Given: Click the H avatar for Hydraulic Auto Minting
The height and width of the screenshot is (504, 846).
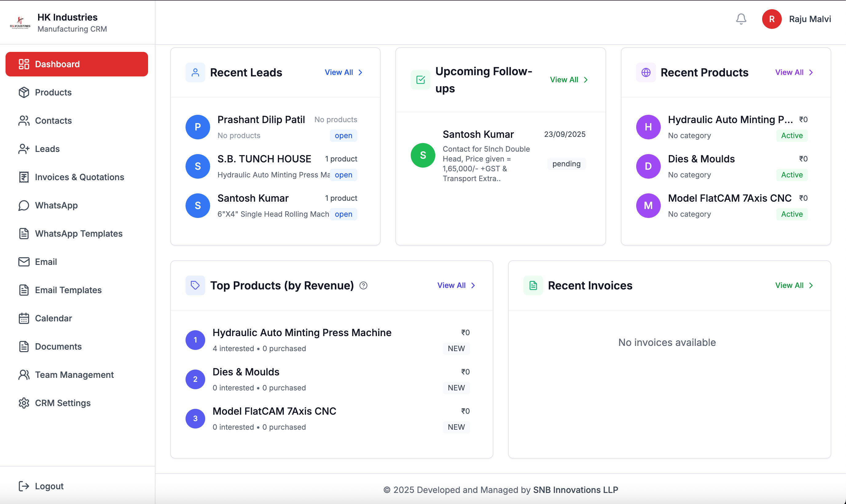Looking at the screenshot, I should coord(648,127).
